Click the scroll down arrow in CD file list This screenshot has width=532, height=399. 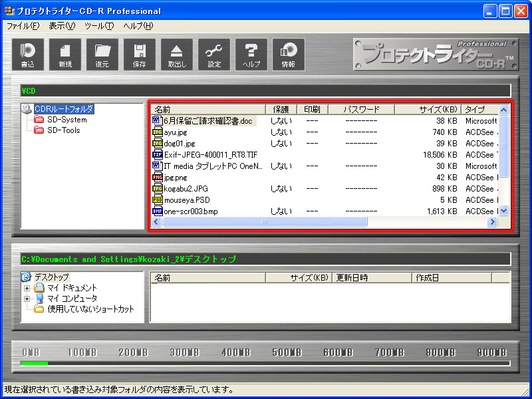tap(504, 211)
